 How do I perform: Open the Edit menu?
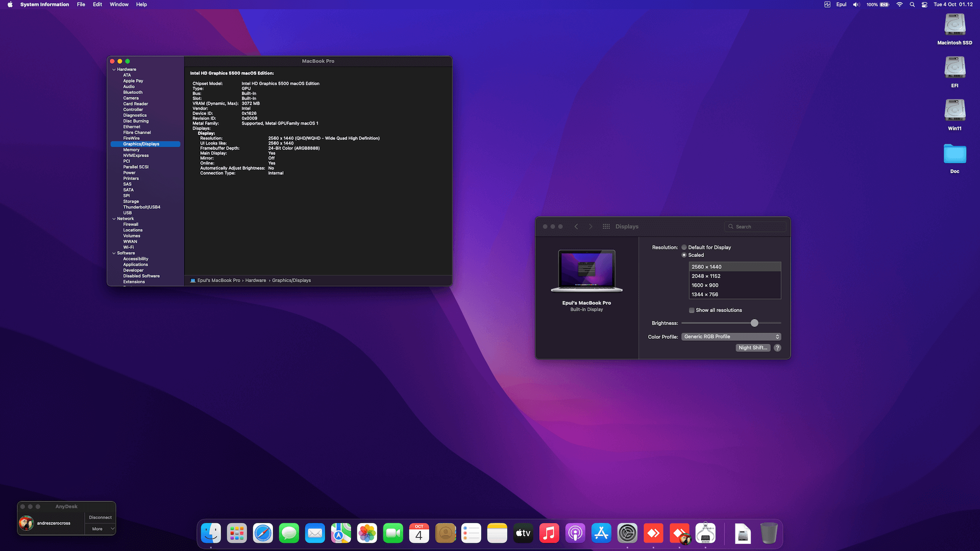[97, 5]
